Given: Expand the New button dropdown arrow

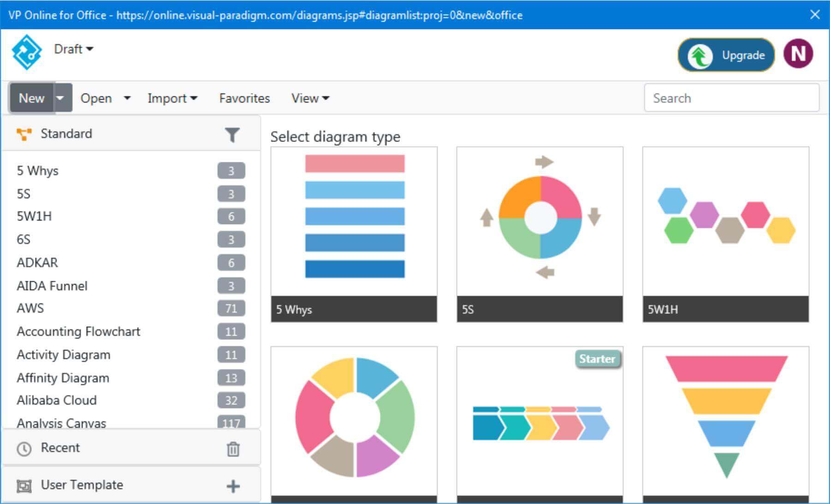Looking at the screenshot, I should tap(63, 98).
